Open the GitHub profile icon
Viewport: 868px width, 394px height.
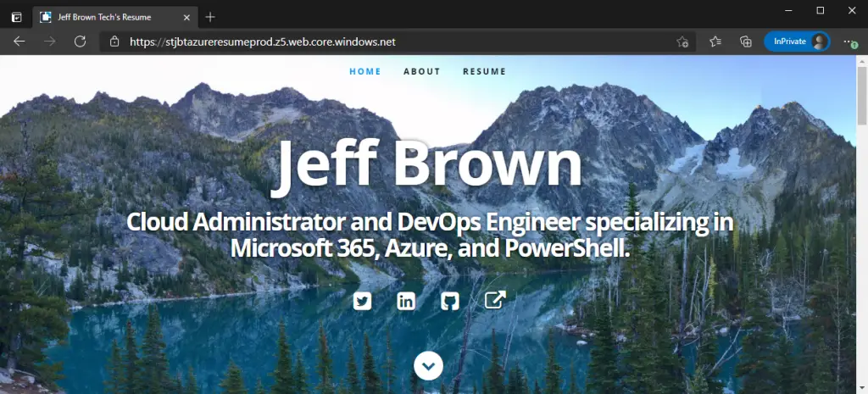pos(450,301)
